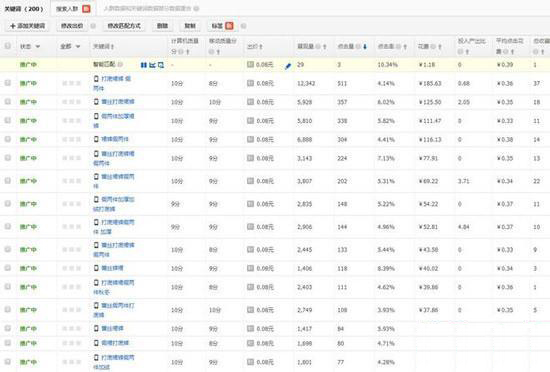Open keyword link in 5,928 impressions row
Screen dimensions: 550x372
pos(118,102)
